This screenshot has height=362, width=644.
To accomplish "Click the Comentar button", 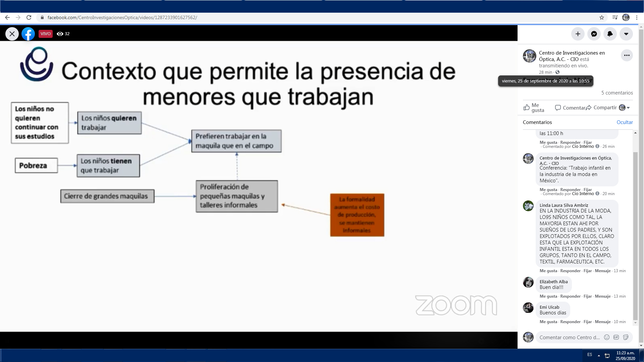I will (x=570, y=108).
